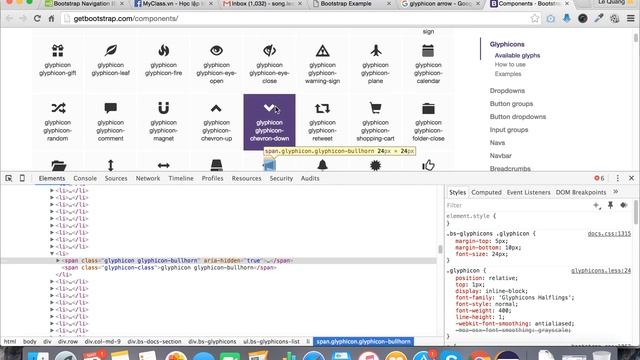This screenshot has width=640, height=360.
Task: Open the DevTools Sources tab
Action: coord(116,178)
